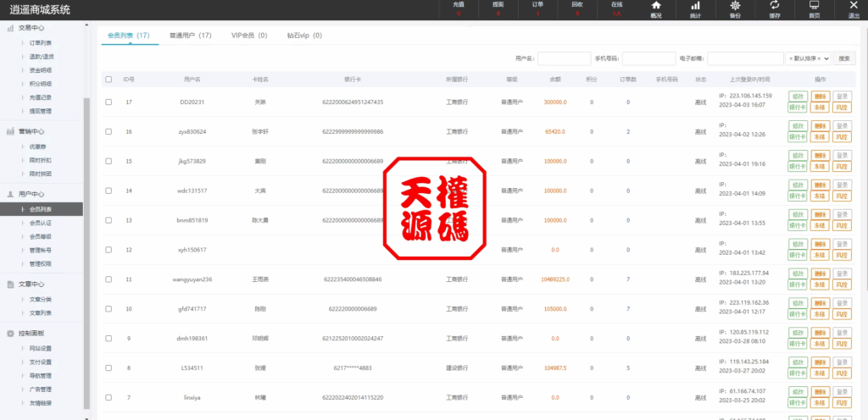This screenshot has width=868, height=420.
Task: Click balance 10489225.0 of wangyuyan236
Action: point(555,279)
